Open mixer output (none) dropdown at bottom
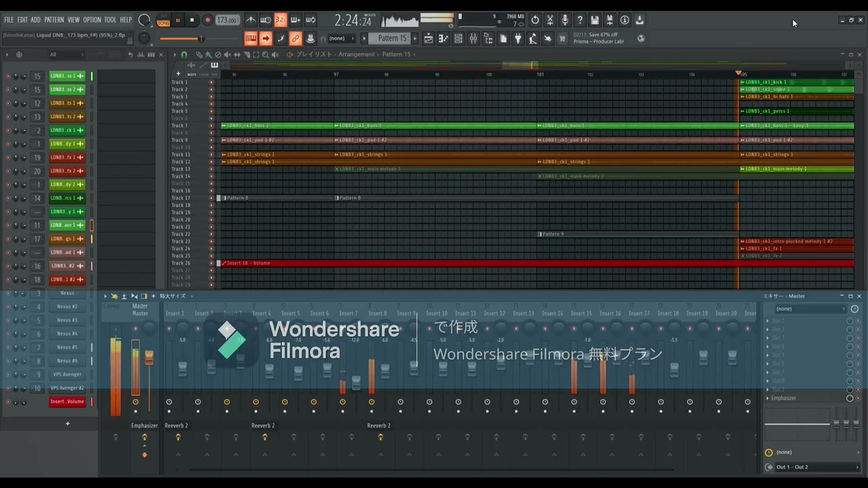 pos(818,452)
